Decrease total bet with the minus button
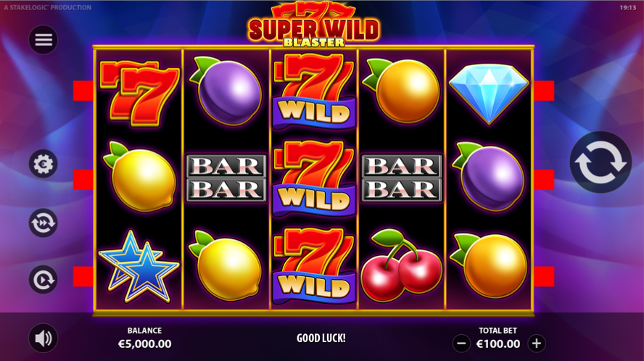644x361 pixels. (461, 344)
